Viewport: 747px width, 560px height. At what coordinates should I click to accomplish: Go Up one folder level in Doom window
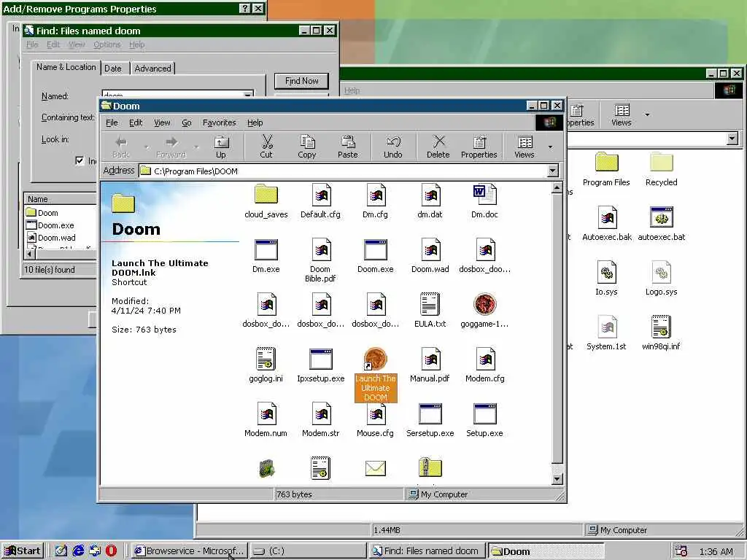click(x=221, y=146)
